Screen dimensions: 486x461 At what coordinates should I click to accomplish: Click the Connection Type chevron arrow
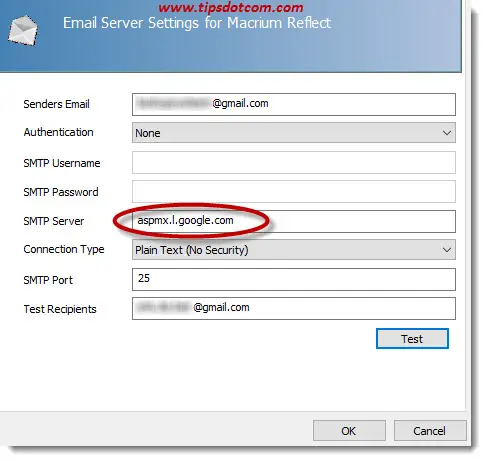click(x=447, y=250)
